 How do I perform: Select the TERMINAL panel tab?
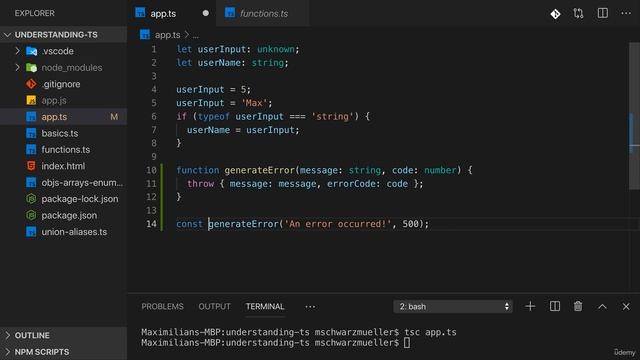coord(265,307)
